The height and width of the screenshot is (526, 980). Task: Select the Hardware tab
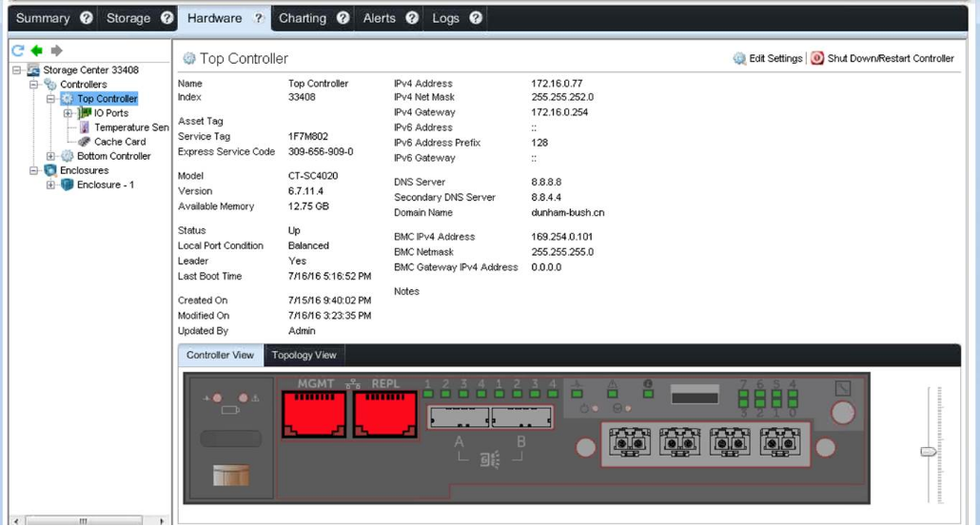(214, 18)
